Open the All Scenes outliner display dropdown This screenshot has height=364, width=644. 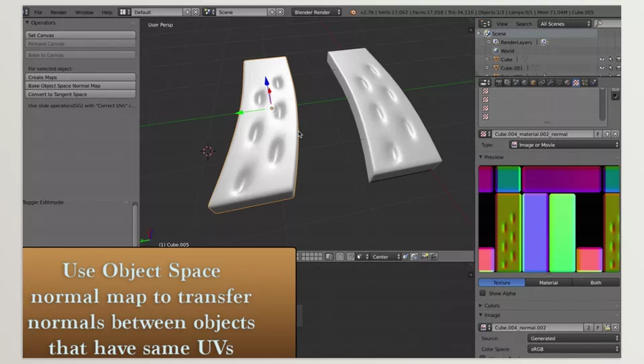tap(564, 24)
